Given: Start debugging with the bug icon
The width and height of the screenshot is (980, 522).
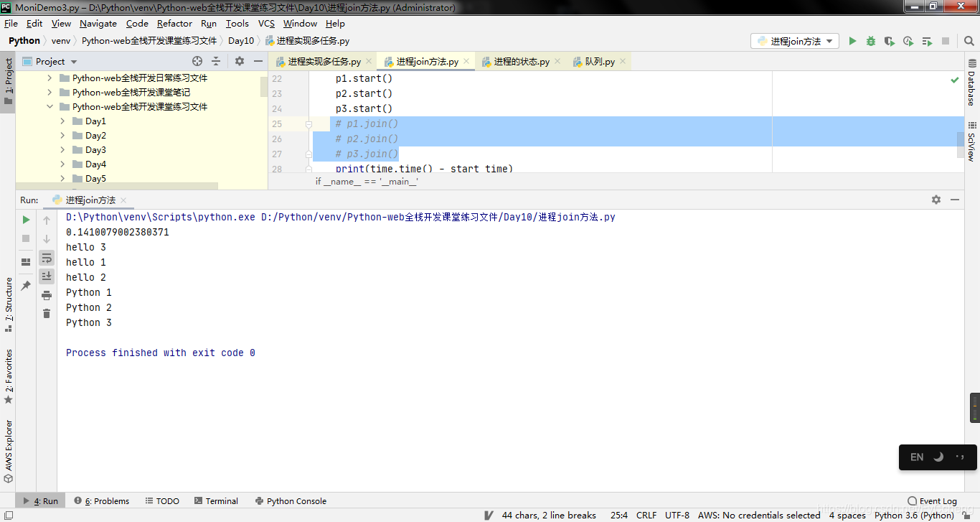Looking at the screenshot, I should click(871, 42).
